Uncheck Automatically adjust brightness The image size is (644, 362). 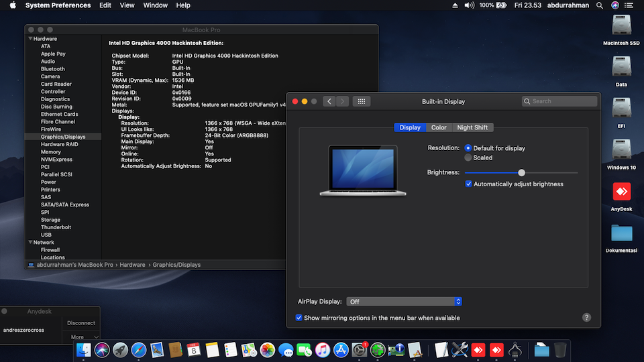pyautogui.click(x=469, y=184)
